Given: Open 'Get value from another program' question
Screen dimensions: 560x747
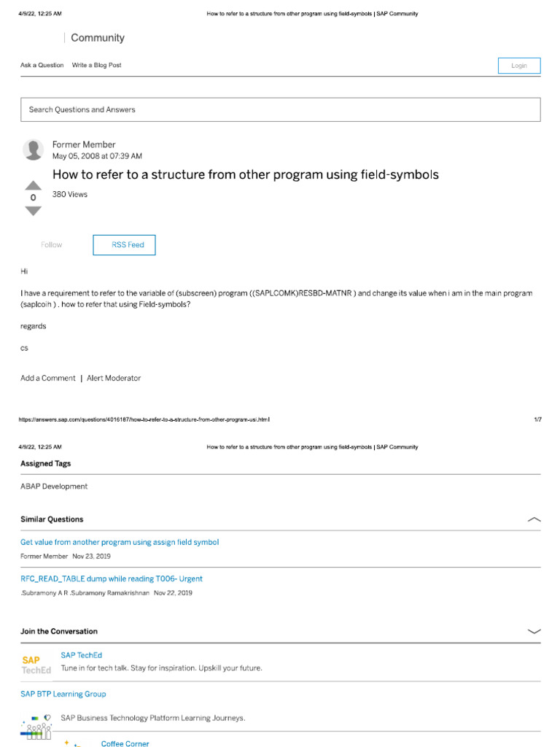Looking at the screenshot, I should (x=120, y=542).
